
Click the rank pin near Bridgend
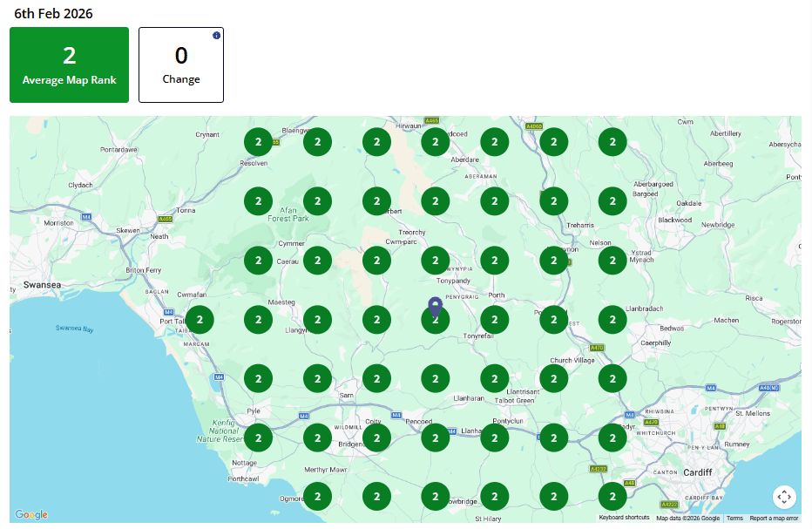click(376, 437)
